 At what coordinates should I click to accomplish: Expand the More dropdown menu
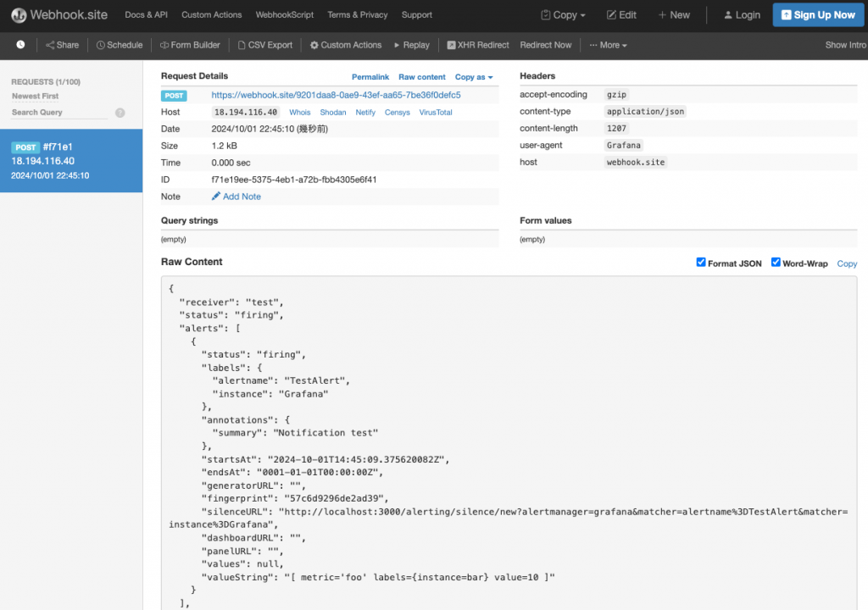point(609,45)
